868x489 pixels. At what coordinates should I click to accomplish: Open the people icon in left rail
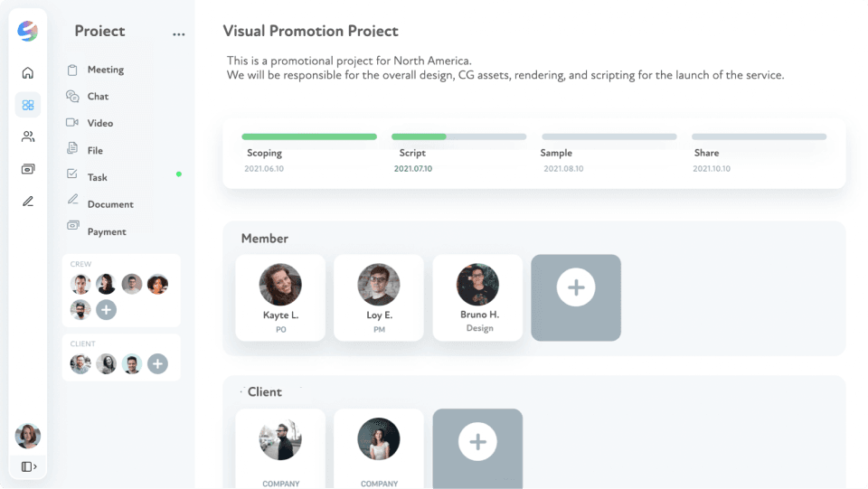(x=28, y=136)
